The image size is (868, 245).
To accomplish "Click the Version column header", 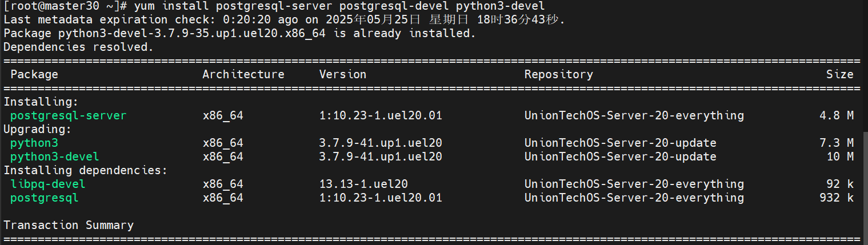I will 342,74.
